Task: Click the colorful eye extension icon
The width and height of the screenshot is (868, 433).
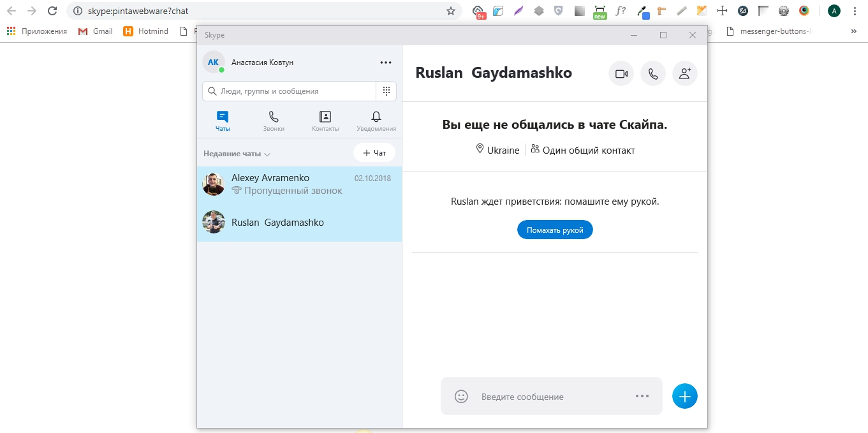Action: coord(804,11)
